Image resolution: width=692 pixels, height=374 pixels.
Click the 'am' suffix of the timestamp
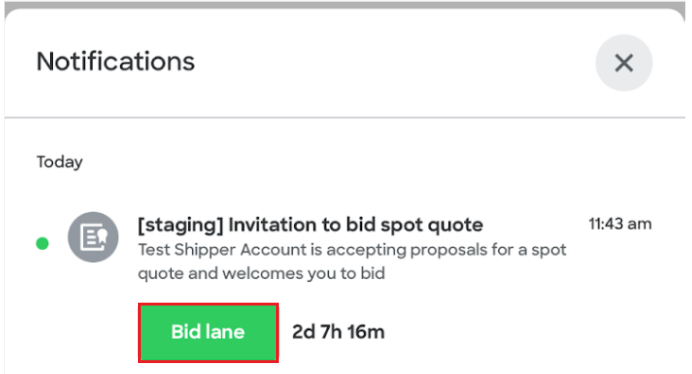[639, 224]
